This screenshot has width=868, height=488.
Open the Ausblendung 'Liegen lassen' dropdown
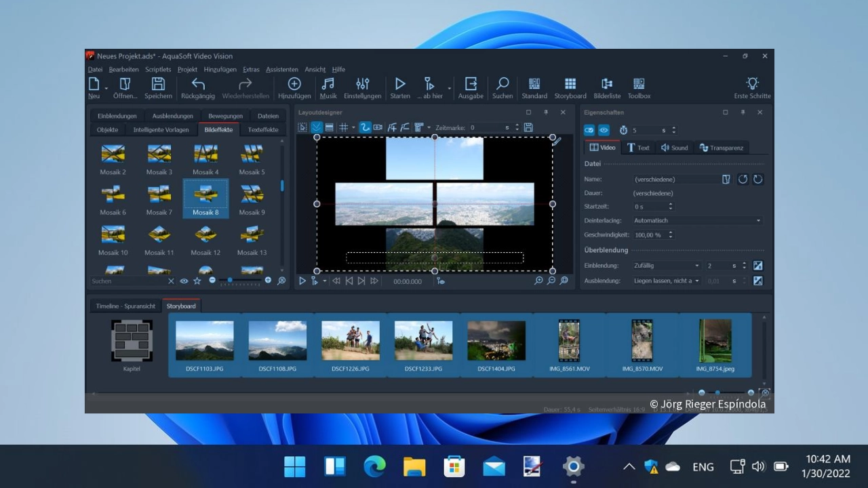(x=666, y=281)
